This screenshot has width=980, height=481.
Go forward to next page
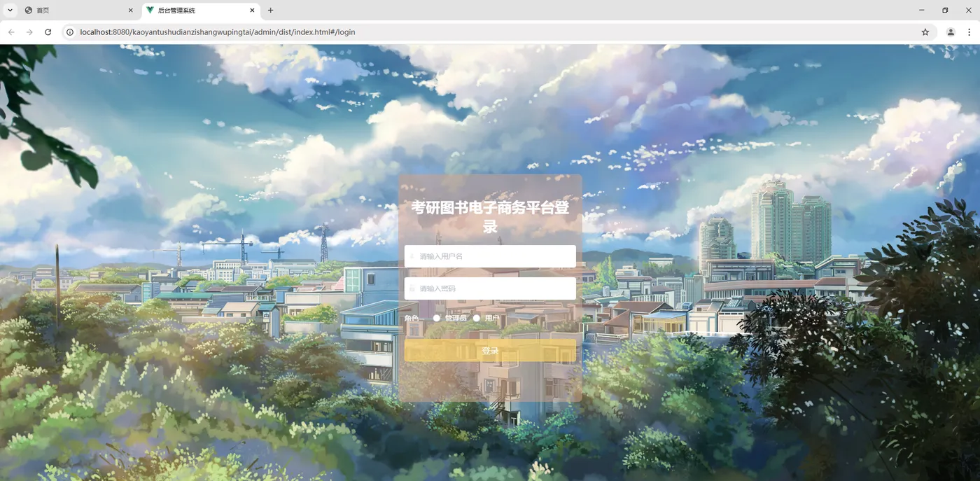pyautogui.click(x=29, y=32)
